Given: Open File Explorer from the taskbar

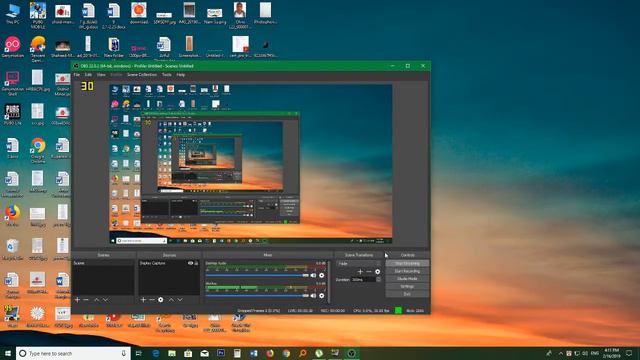Looking at the screenshot, I should [172, 353].
